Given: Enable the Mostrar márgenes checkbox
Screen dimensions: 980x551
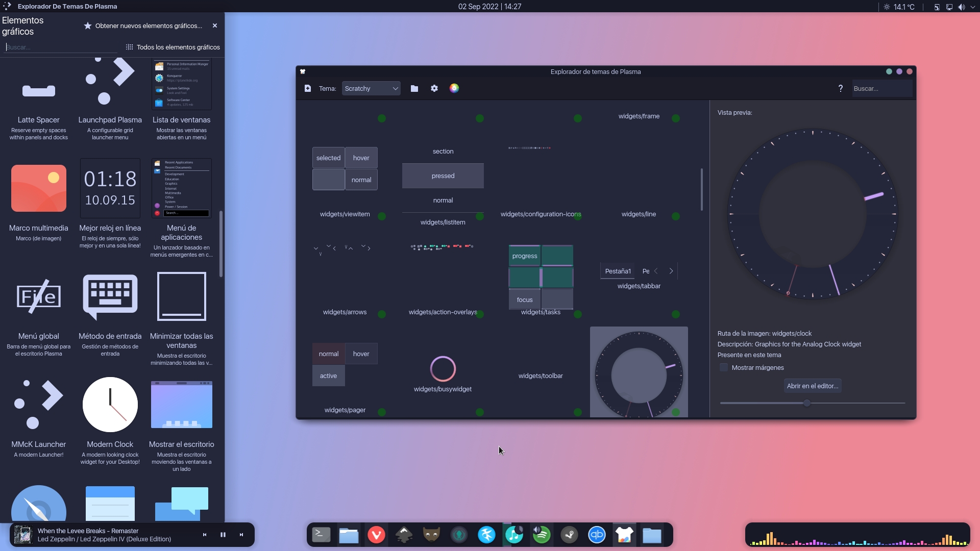Looking at the screenshot, I should pyautogui.click(x=723, y=367).
